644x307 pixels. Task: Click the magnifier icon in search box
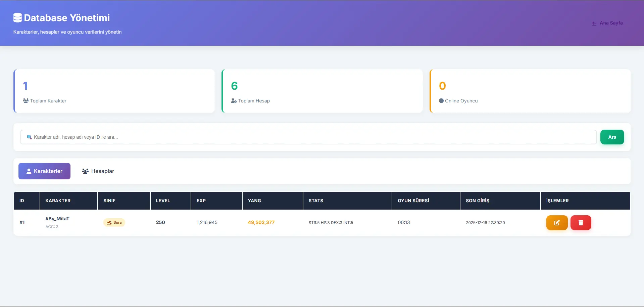click(x=29, y=137)
